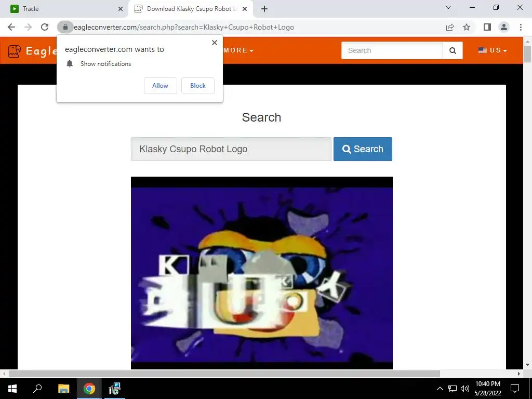Block notifications from eagleconverter.com
The height and width of the screenshot is (399, 532).
pyautogui.click(x=198, y=86)
